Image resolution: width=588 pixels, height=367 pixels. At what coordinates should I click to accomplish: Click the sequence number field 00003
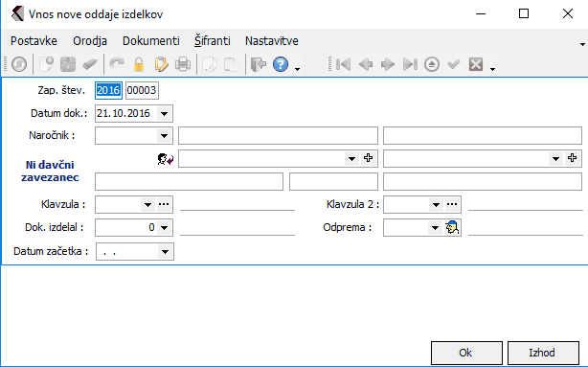pyautogui.click(x=142, y=90)
